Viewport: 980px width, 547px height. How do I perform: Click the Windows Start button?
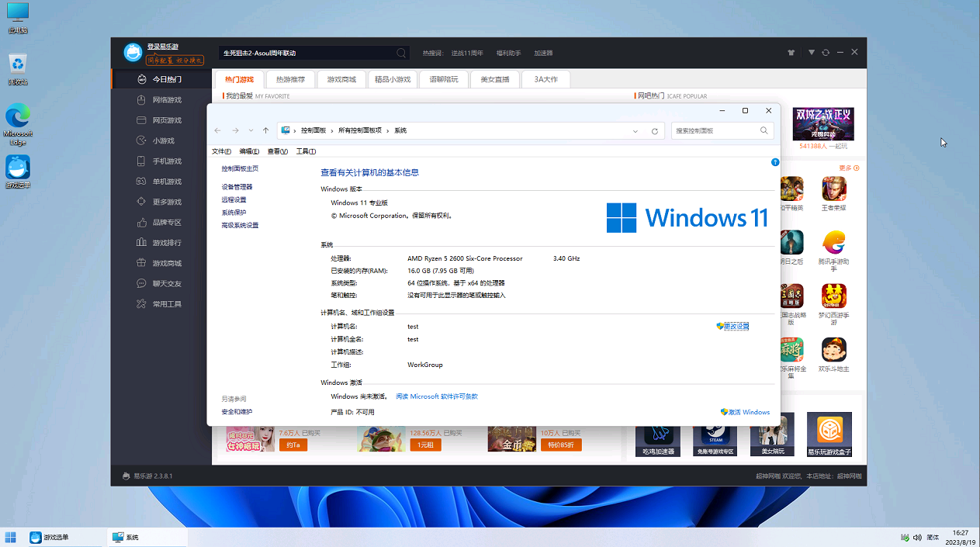[11, 537]
